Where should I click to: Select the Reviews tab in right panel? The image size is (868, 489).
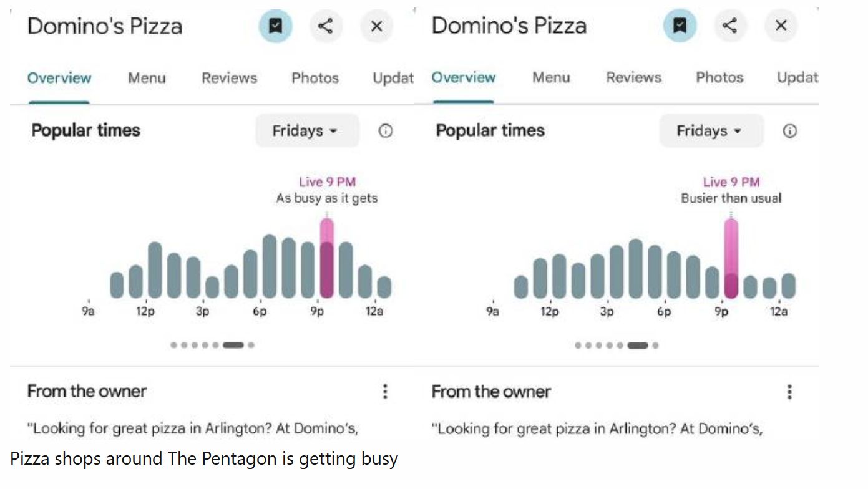(633, 77)
